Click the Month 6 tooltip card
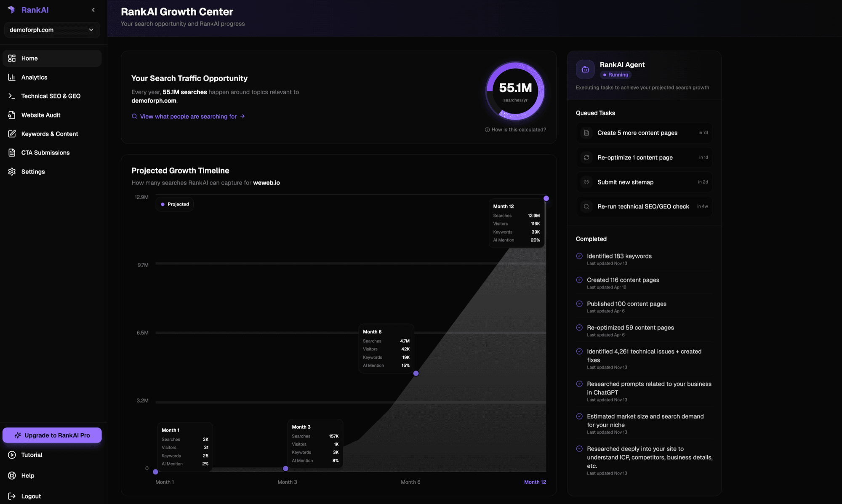This screenshot has height=504, width=842. click(x=386, y=349)
